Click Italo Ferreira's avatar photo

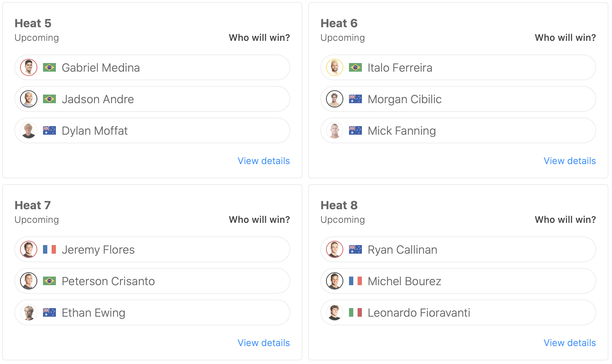(335, 67)
